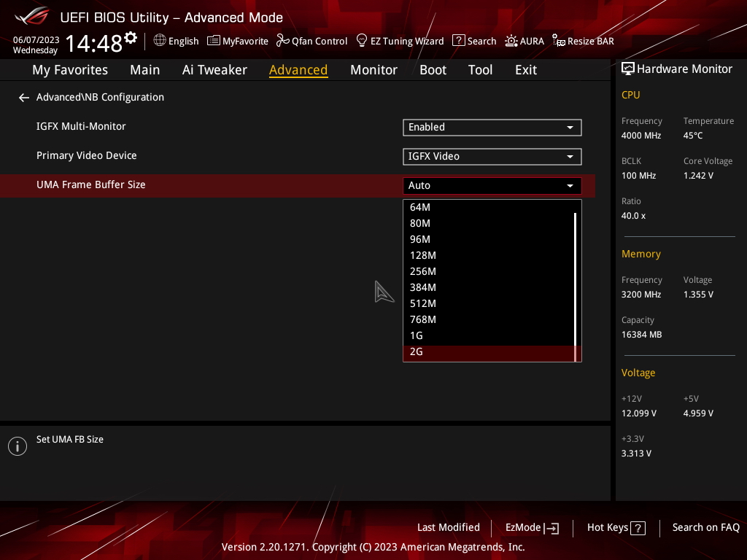Open IGFX Multi-Monitor dropdown
The height and width of the screenshot is (560, 747).
492,127
